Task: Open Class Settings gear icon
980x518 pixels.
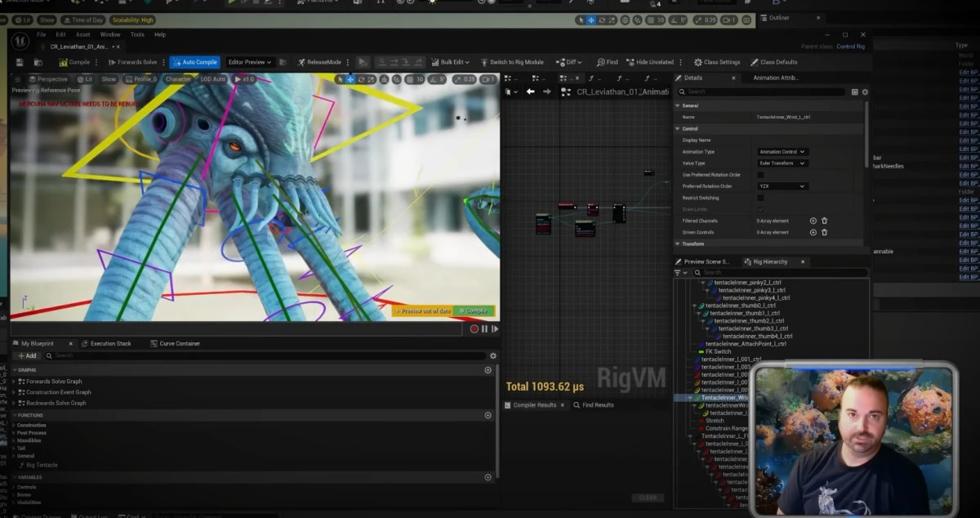Action: point(698,62)
